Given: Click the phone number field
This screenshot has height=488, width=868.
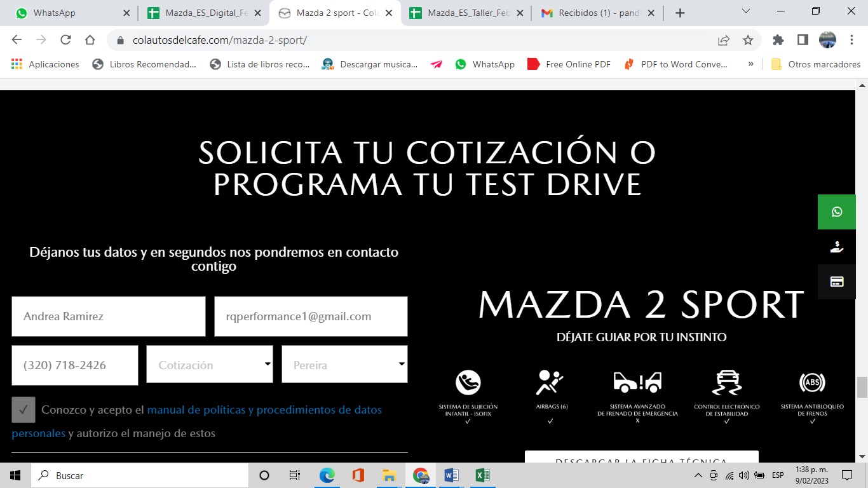Looking at the screenshot, I should tap(75, 365).
